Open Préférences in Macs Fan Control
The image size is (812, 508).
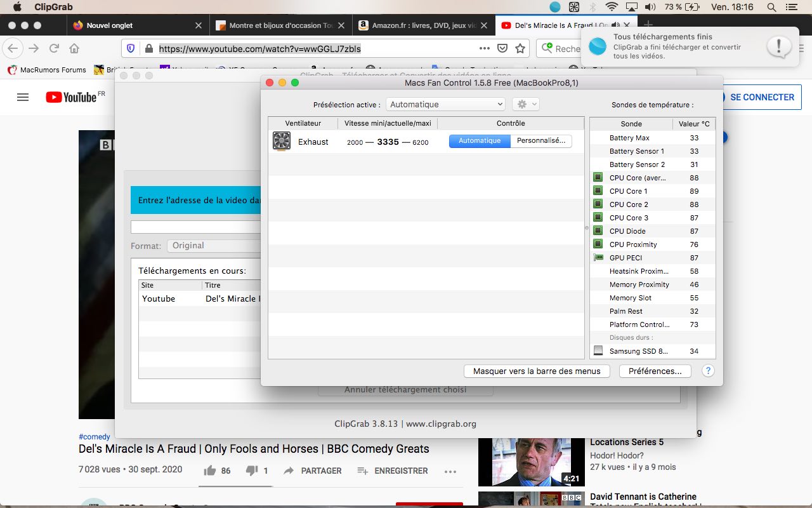(x=655, y=371)
